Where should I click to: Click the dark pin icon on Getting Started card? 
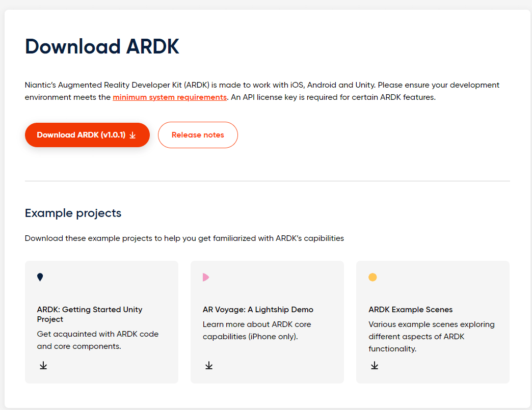click(40, 277)
